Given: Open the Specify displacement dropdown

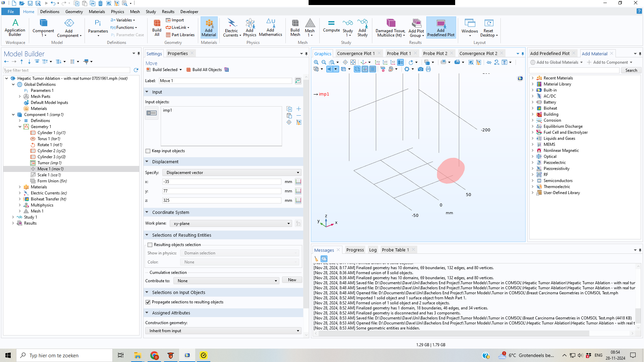Looking at the screenshot, I should (231, 173).
